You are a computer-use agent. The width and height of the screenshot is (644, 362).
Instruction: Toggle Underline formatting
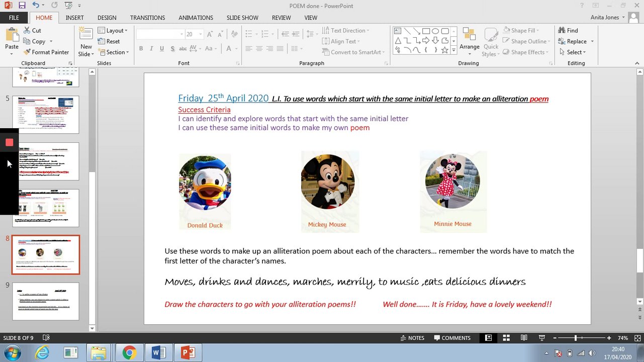(162, 49)
